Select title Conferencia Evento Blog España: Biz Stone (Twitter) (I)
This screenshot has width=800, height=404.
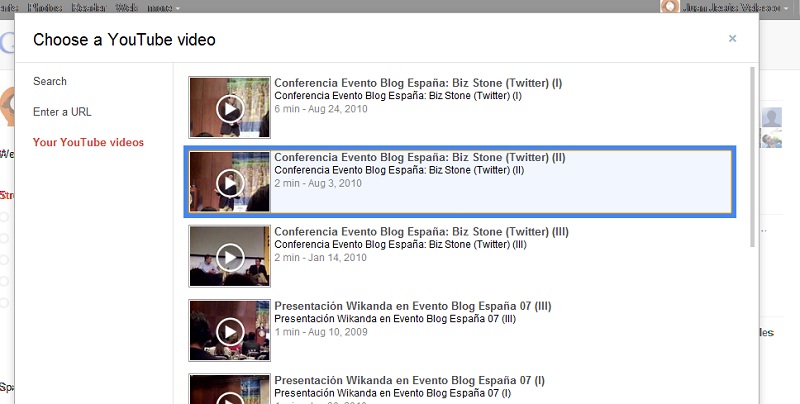coord(418,83)
